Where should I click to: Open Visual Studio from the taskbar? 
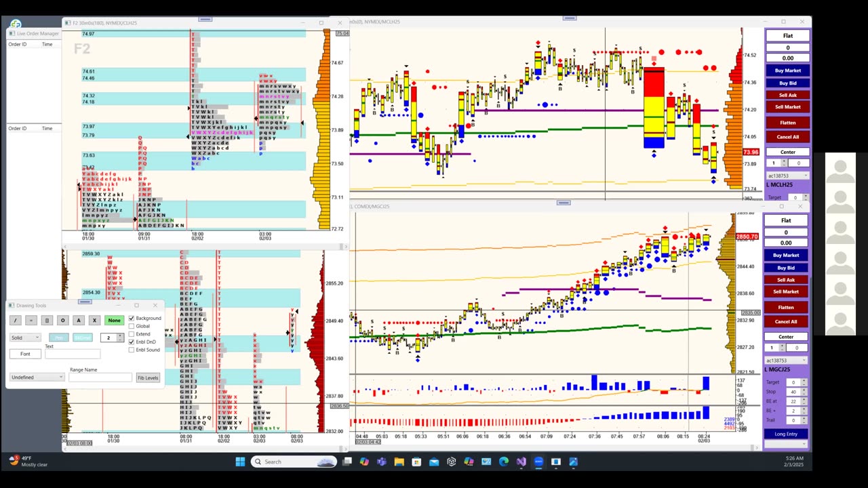point(521,462)
